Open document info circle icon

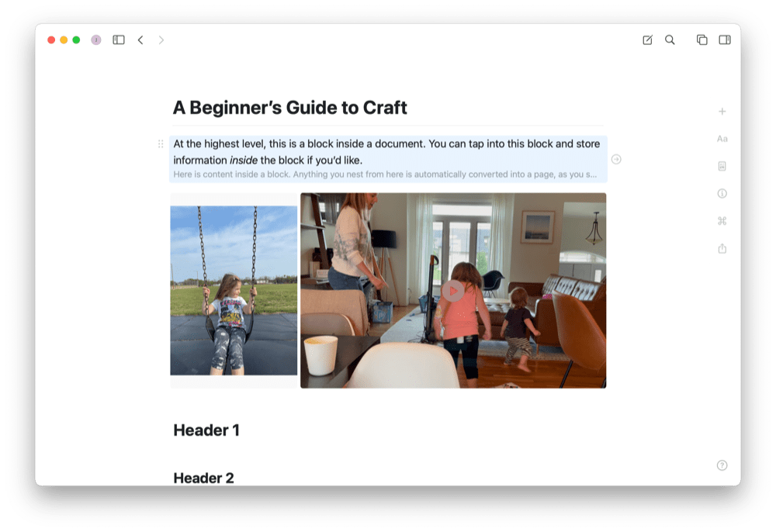722,194
